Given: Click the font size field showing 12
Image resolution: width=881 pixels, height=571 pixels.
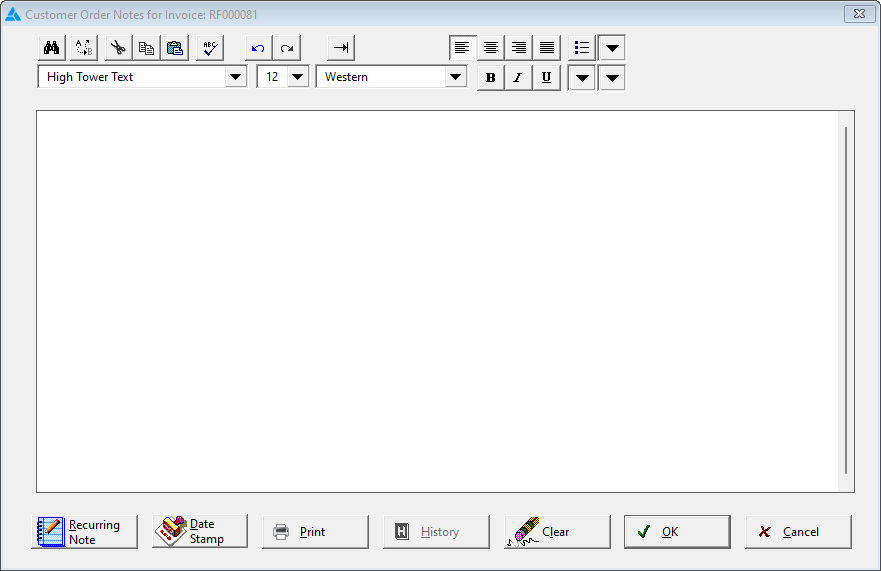Looking at the screenshot, I should 273,77.
